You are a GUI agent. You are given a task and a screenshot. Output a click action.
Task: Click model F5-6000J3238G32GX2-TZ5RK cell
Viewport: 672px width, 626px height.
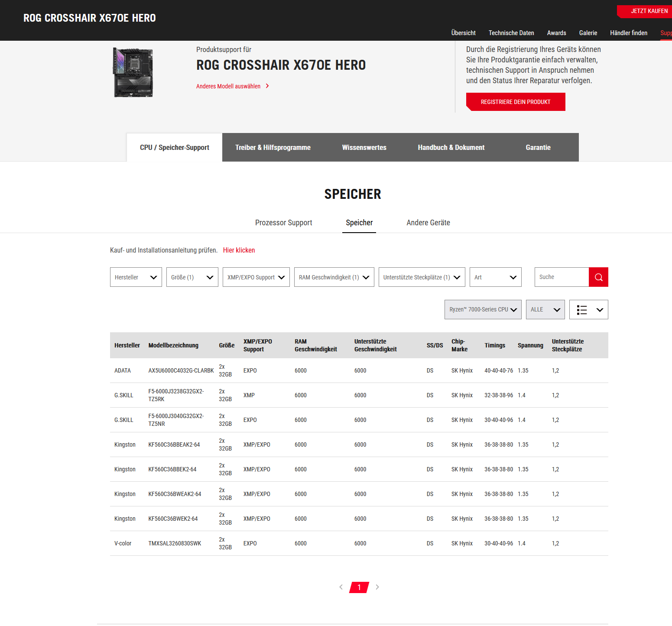(176, 395)
